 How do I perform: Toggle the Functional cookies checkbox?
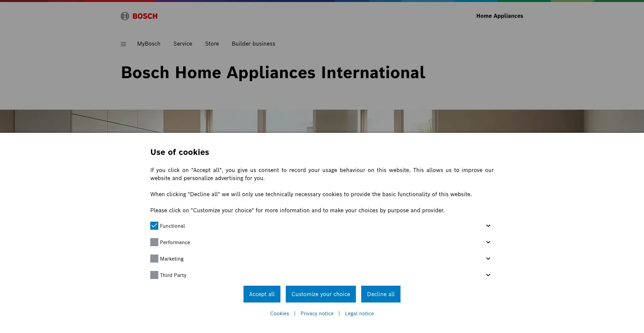coord(154,226)
